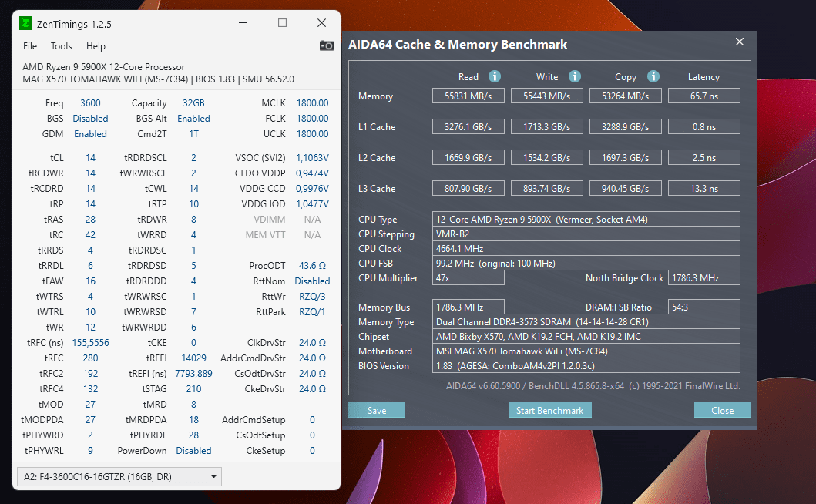The width and height of the screenshot is (816, 504).
Task: Maximize the ZenTimings window
Action: 282,23
